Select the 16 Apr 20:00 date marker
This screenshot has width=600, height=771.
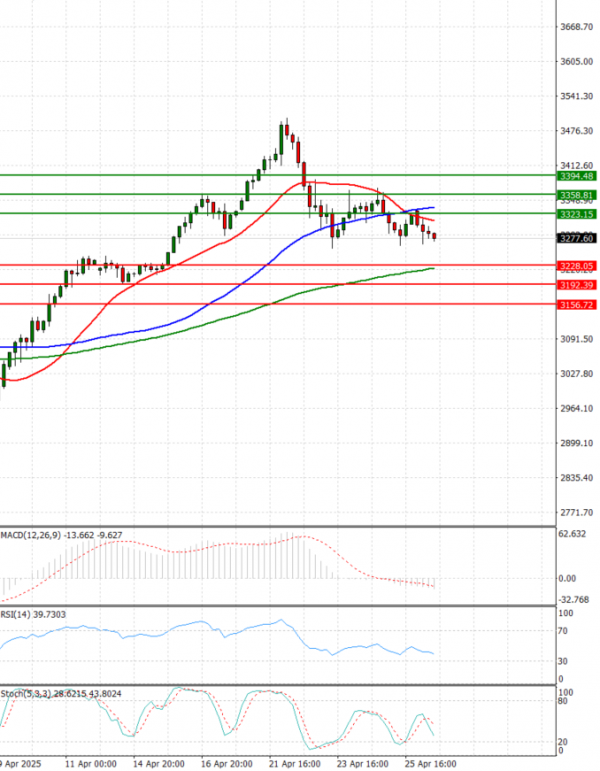point(227,762)
